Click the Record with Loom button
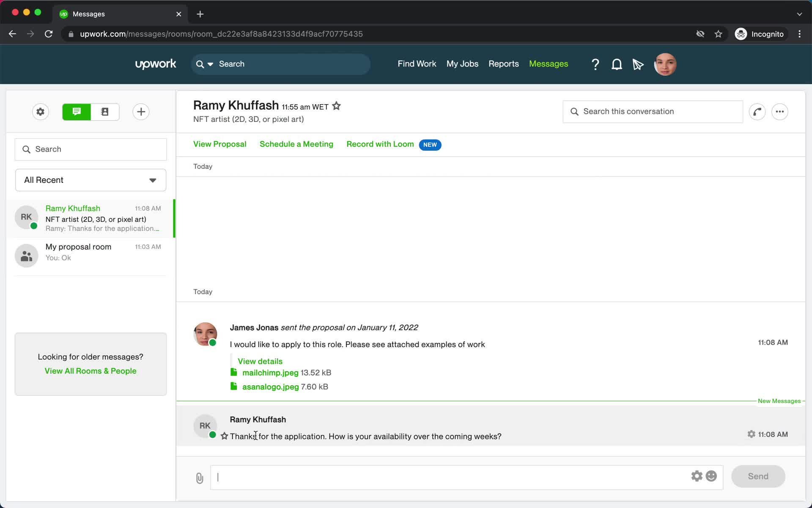 point(380,144)
